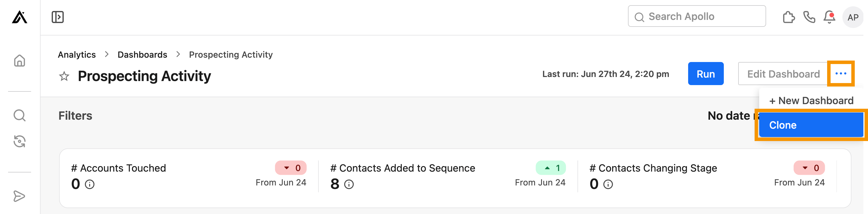Select the Clone menu option

tap(811, 125)
